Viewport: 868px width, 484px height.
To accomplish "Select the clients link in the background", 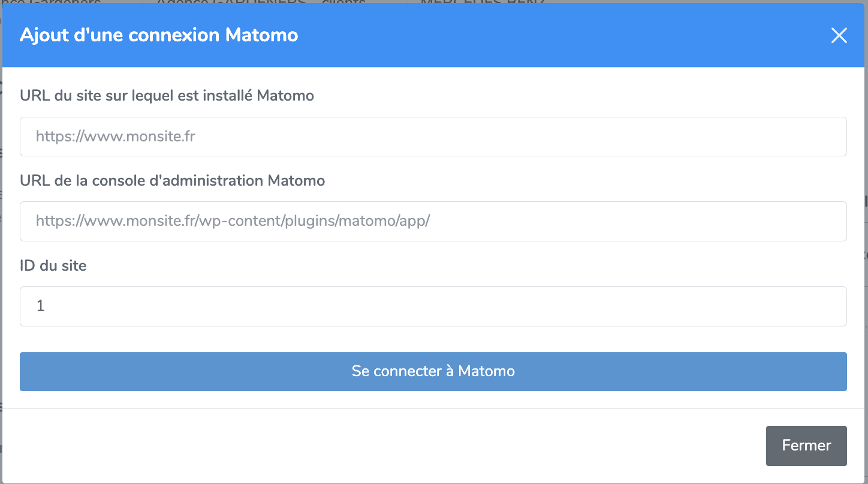I will [344, 2].
